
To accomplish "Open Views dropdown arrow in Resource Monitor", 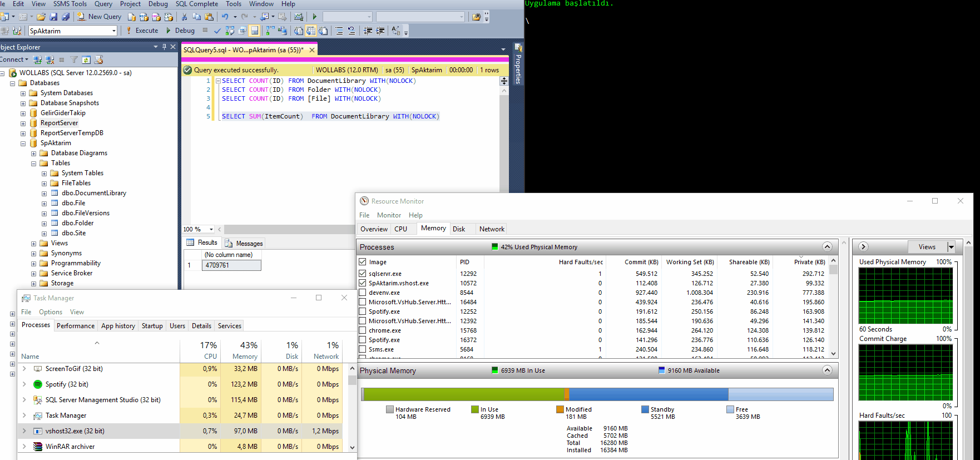I will coord(951,247).
